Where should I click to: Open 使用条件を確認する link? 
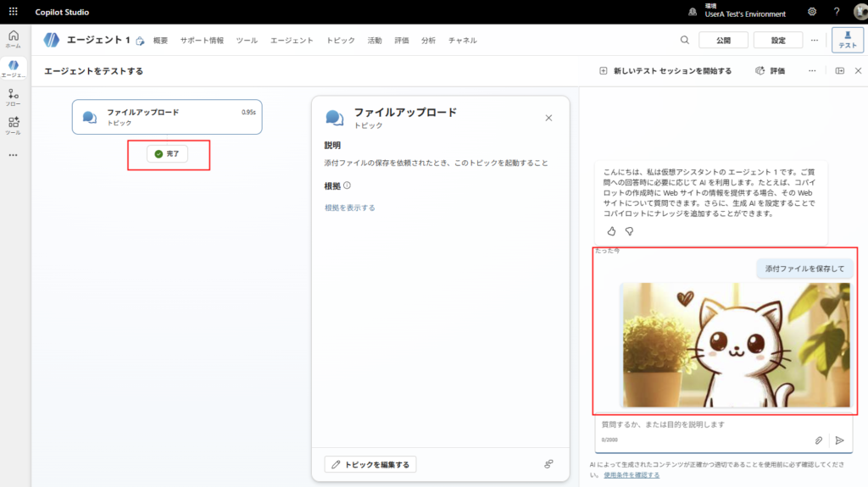pyautogui.click(x=632, y=475)
